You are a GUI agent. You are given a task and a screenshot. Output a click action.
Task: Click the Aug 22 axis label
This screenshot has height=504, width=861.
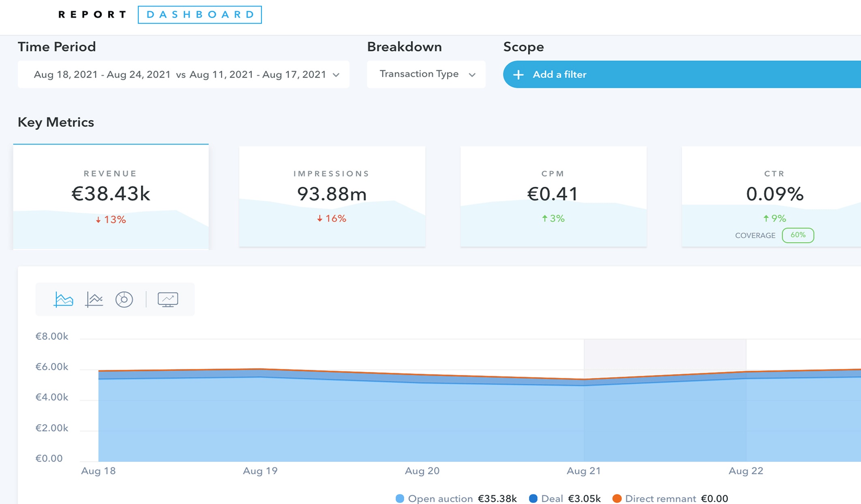tap(746, 471)
